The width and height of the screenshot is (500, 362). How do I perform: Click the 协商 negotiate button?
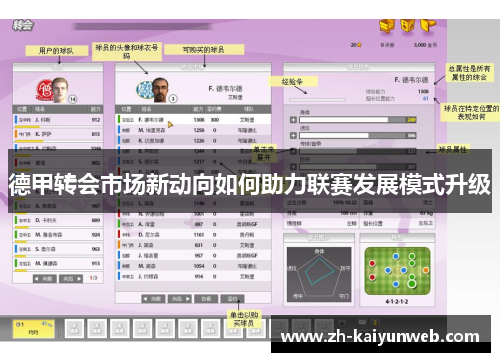coord(206,299)
